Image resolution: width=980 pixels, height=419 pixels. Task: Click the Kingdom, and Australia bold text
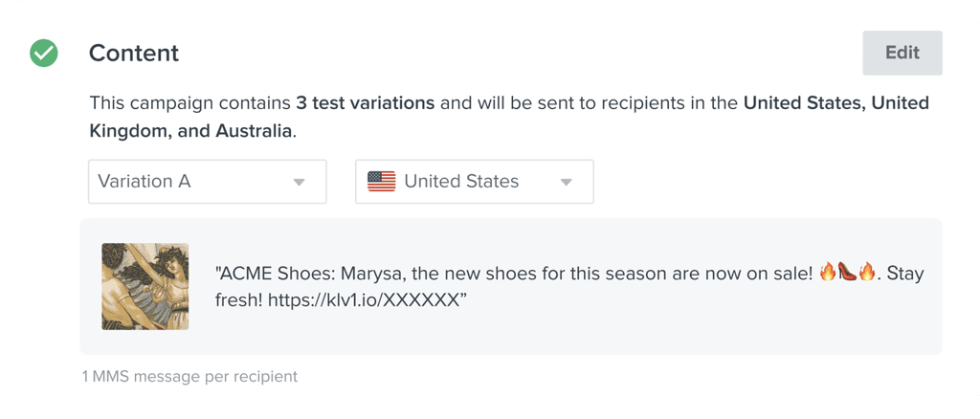click(190, 132)
